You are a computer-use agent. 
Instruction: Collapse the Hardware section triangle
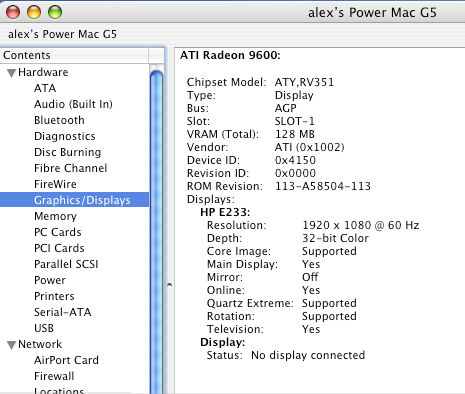12,73
